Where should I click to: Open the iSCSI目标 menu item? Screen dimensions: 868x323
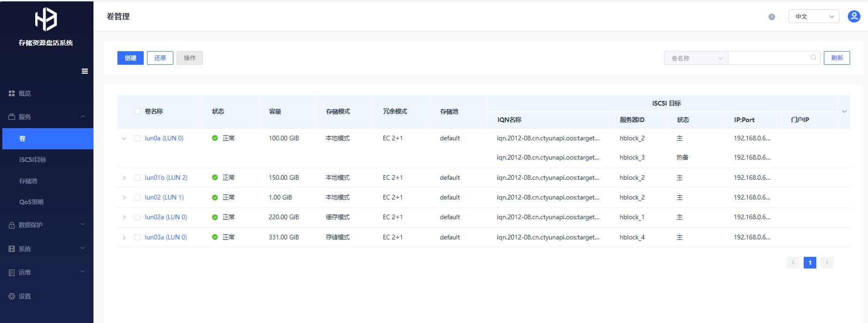pos(33,160)
